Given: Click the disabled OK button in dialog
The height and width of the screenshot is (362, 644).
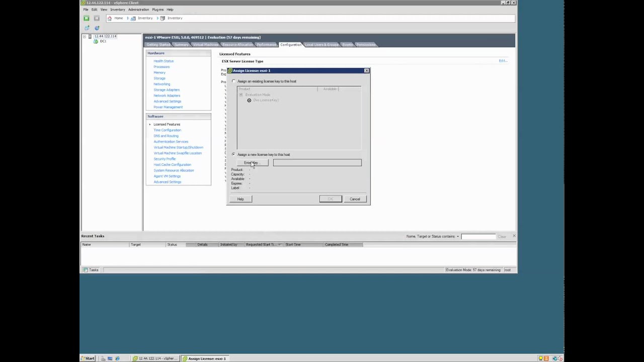Looking at the screenshot, I should pos(331,199).
